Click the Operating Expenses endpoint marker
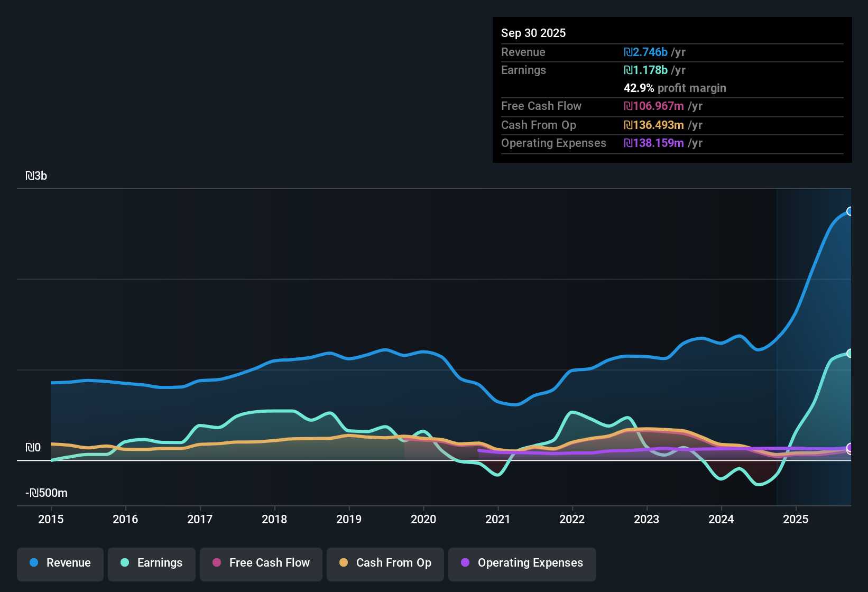868x592 pixels. pyautogui.click(x=851, y=449)
